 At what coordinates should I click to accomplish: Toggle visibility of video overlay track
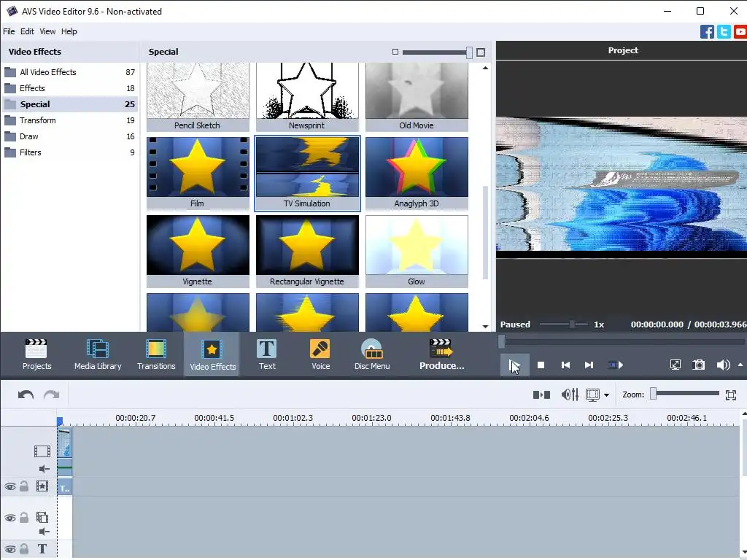(10, 518)
